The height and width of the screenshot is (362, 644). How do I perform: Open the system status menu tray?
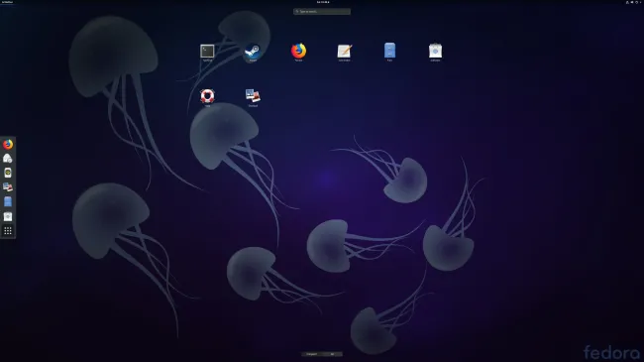point(634,2)
